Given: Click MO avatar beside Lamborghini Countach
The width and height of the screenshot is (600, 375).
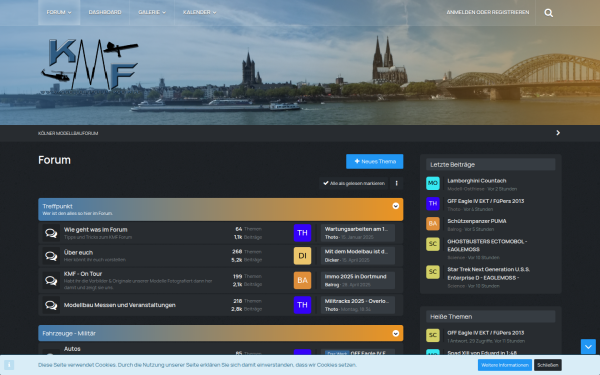Looking at the screenshot, I should pyautogui.click(x=433, y=183).
